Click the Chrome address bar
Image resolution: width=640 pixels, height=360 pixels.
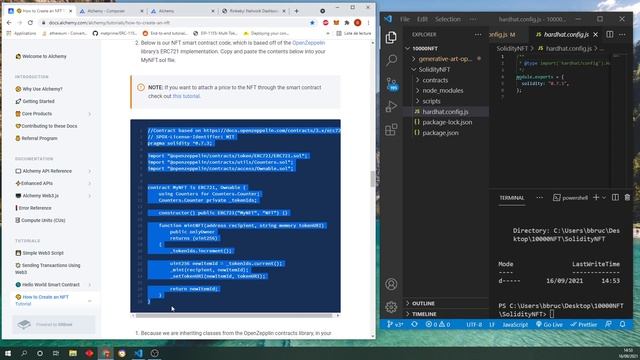click(176, 23)
